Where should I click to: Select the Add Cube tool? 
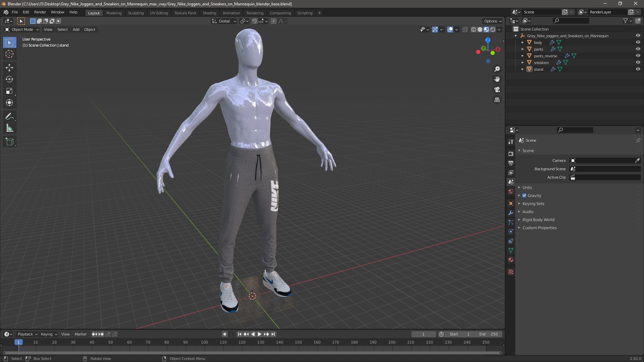9,142
